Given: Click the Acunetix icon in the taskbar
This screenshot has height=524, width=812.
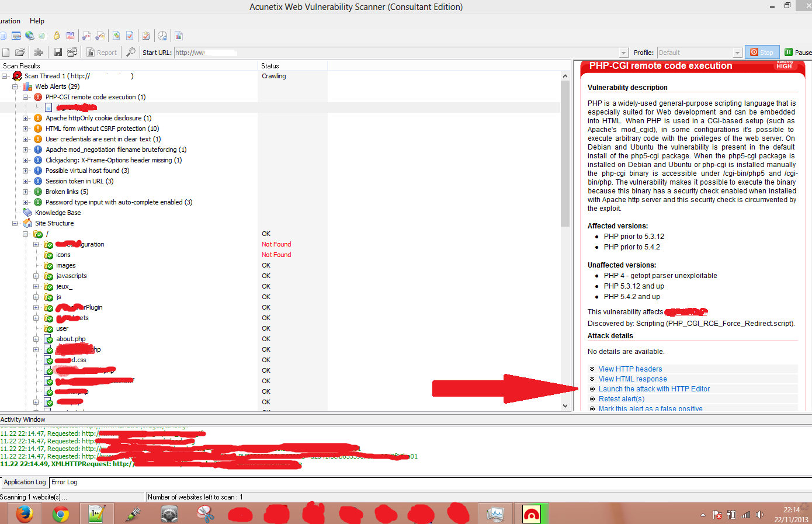Looking at the screenshot, I should point(532,514).
